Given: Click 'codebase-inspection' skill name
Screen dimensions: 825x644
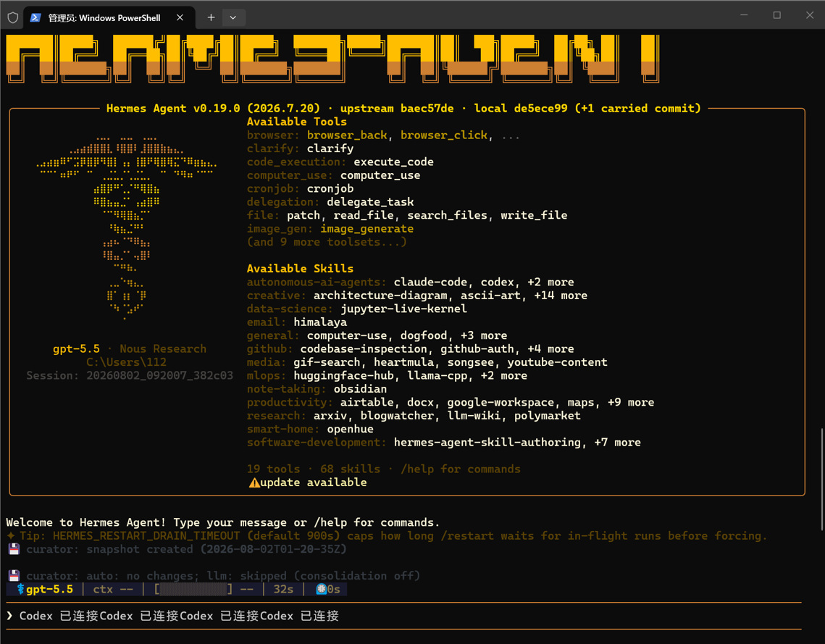Looking at the screenshot, I should [x=364, y=349].
